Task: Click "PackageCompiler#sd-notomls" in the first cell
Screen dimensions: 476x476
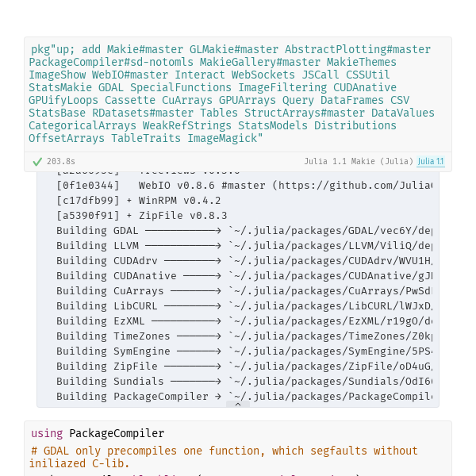Action: (111, 62)
